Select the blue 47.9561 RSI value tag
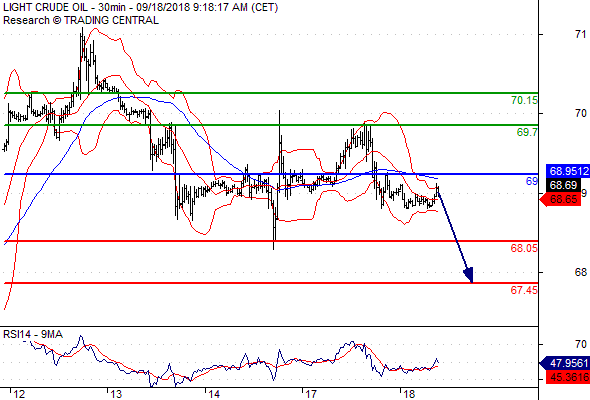 coord(565,363)
